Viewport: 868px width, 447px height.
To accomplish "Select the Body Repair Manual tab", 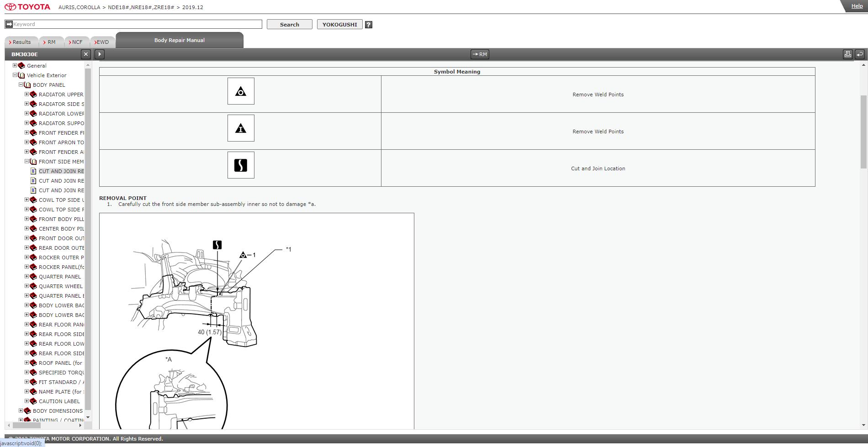I will pyautogui.click(x=180, y=40).
